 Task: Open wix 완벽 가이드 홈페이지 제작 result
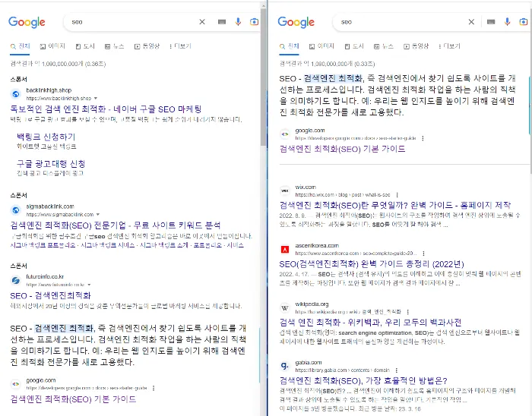pos(395,205)
